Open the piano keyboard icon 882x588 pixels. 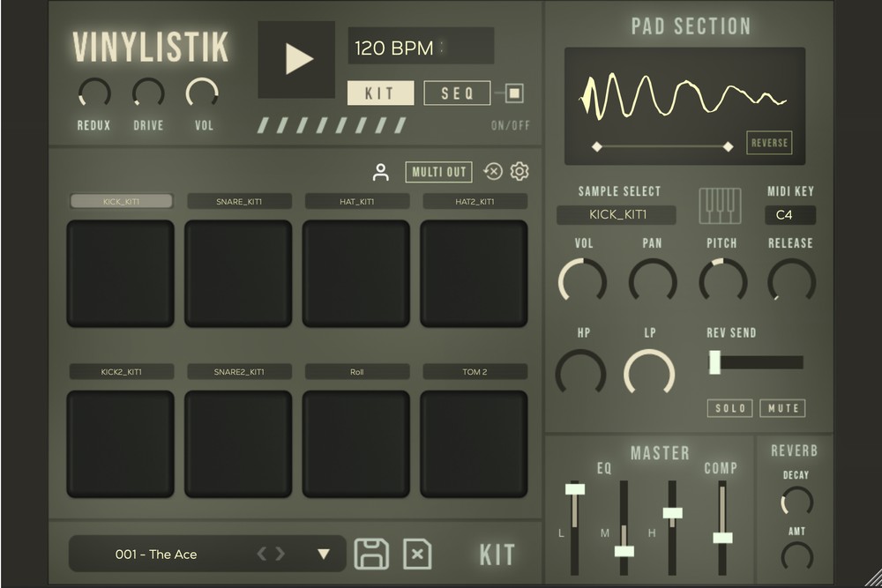[x=720, y=205]
